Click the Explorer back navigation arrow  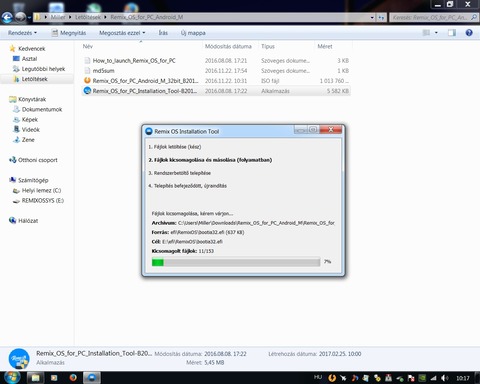[7, 17]
